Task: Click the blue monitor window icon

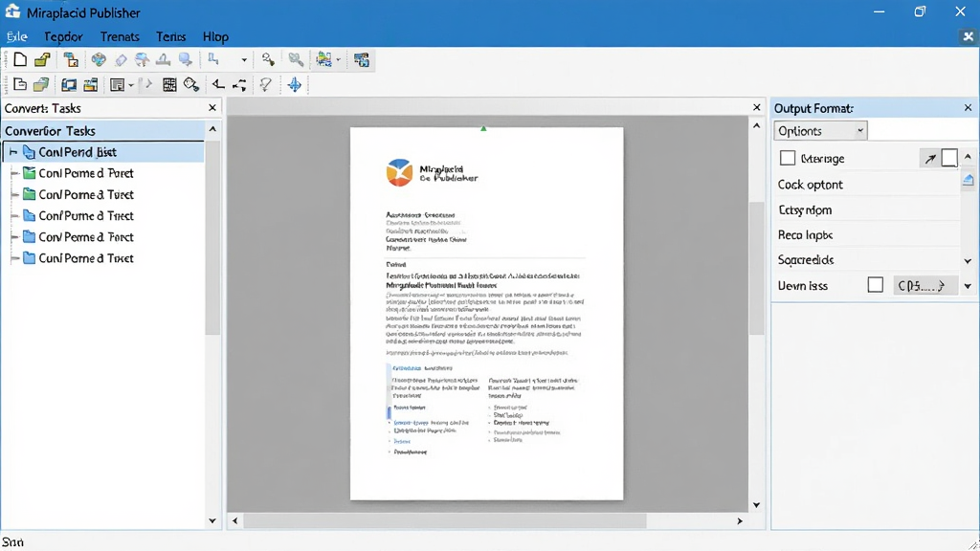Action: point(69,84)
